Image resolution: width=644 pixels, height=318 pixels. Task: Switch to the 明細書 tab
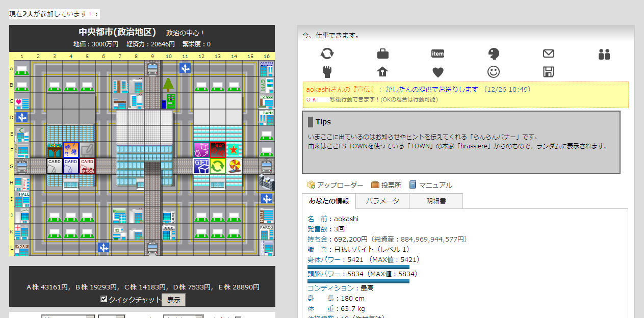pyautogui.click(x=436, y=201)
